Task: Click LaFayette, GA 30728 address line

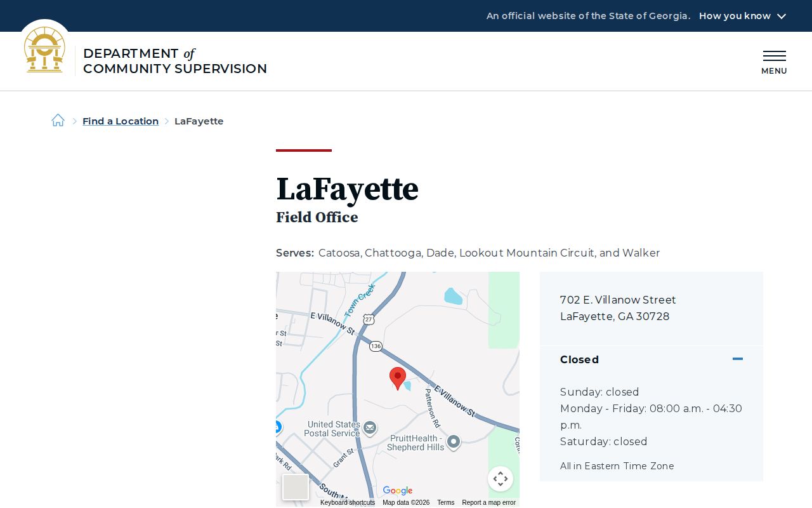Action: (x=615, y=316)
